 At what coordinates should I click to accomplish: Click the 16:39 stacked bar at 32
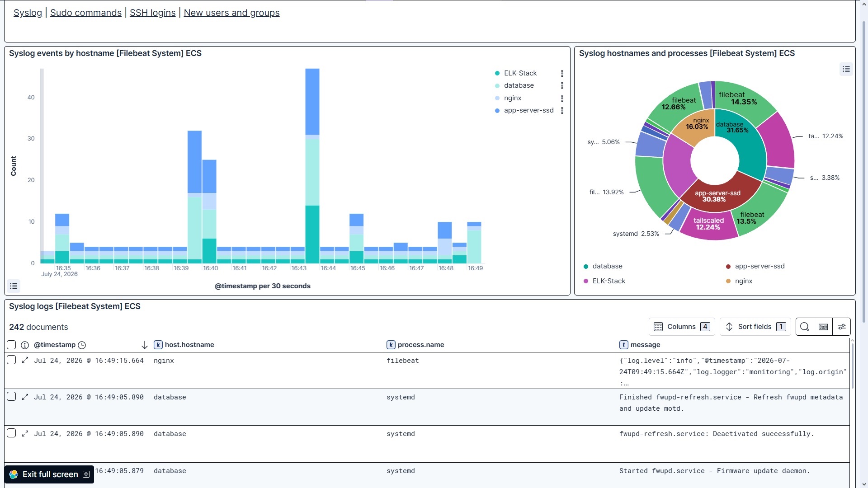195,197
